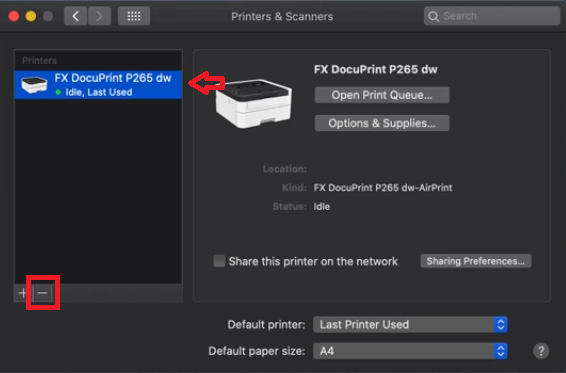Add a printer with the plus button

coord(23,293)
